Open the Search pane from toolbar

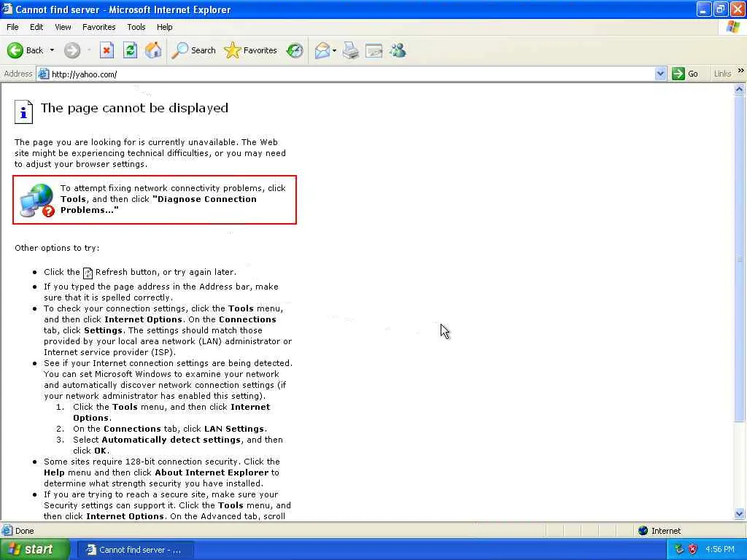(193, 50)
